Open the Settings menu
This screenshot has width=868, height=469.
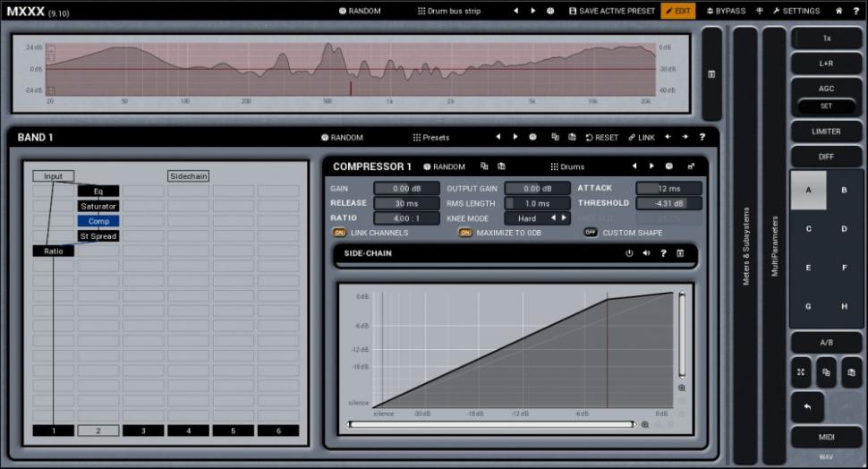796,12
